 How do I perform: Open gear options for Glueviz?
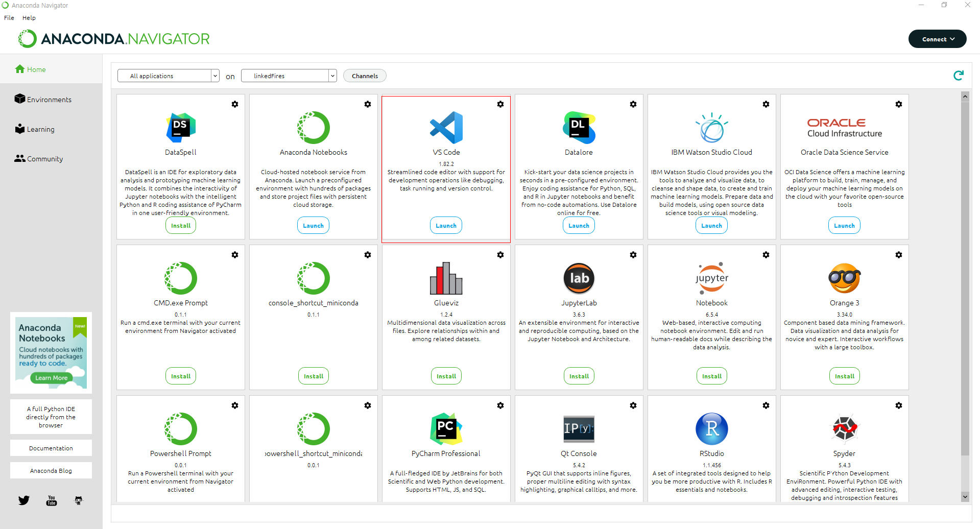tap(500, 255)
